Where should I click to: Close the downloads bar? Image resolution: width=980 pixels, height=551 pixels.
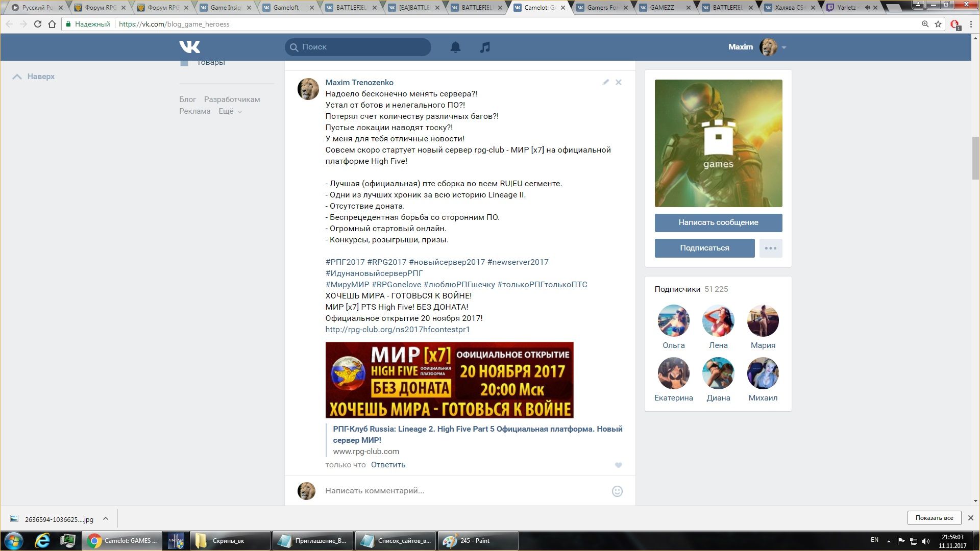click(x=970, y=518)
